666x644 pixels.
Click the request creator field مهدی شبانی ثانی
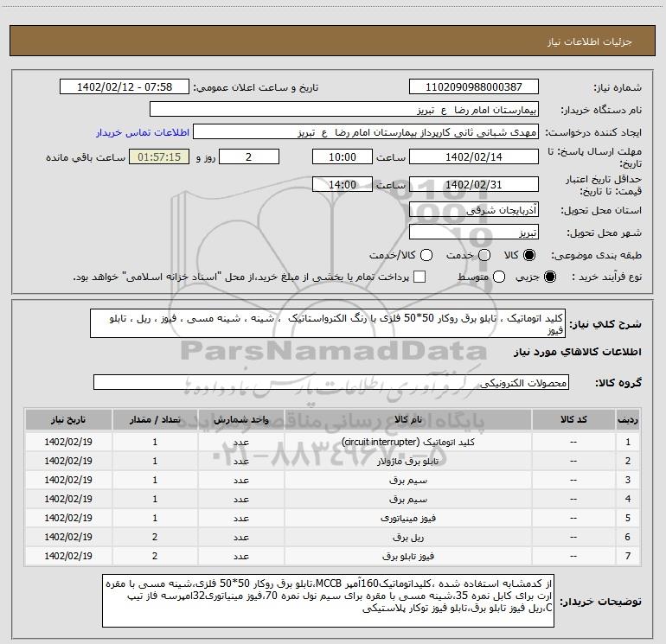(x=366, y=132)
